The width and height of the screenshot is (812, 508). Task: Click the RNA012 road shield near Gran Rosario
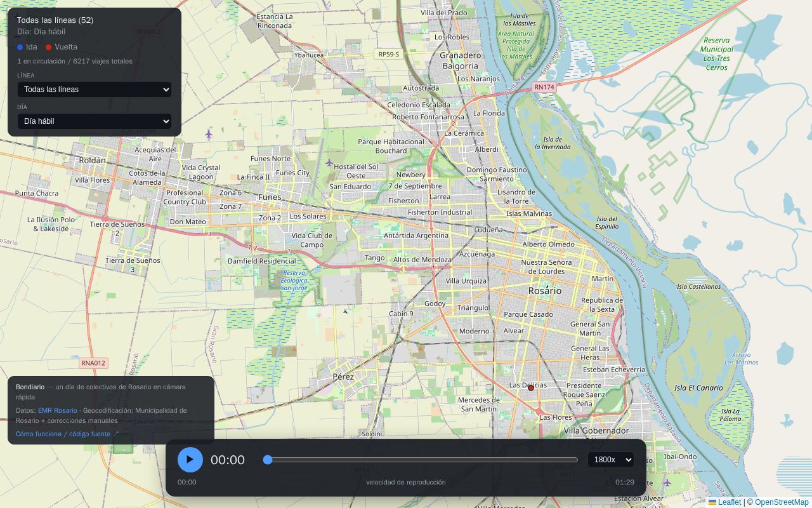93,363
